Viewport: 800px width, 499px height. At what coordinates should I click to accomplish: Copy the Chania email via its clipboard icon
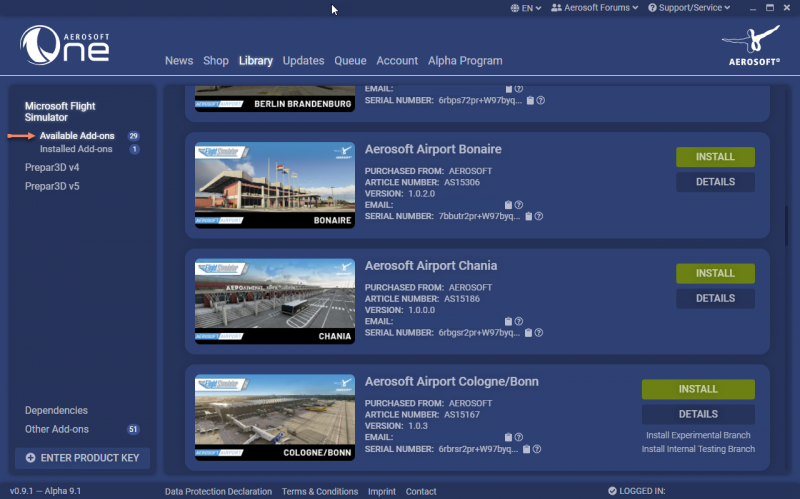[x=508, y=321]
